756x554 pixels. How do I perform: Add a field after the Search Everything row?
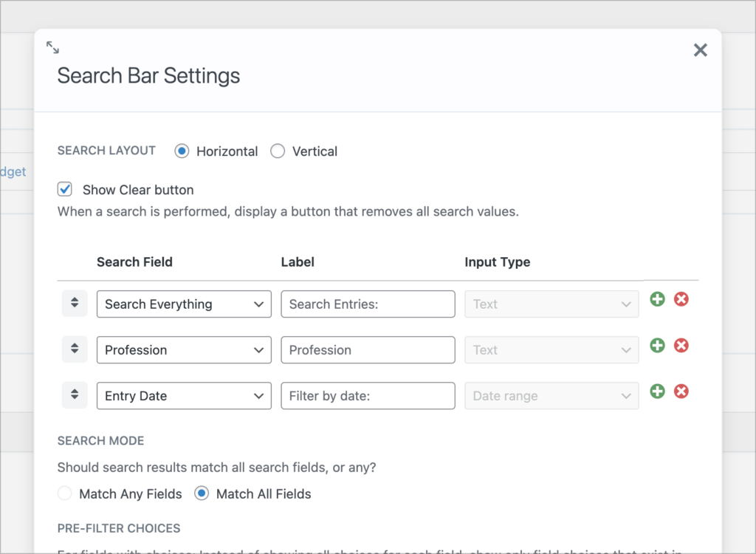[657, 299]
